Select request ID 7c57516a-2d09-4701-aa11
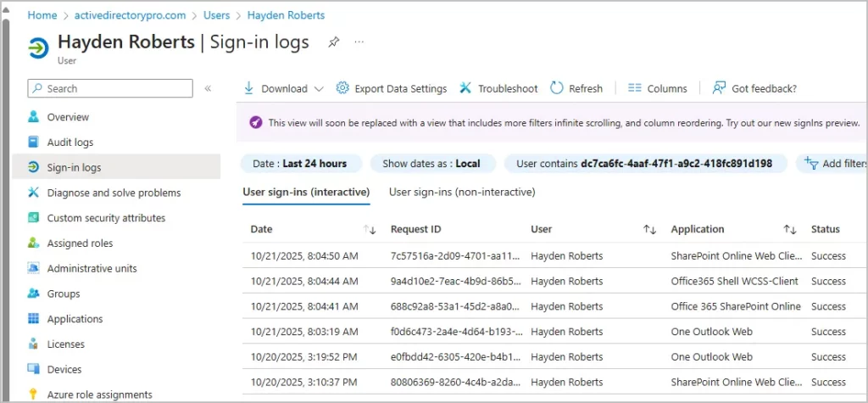The height and width of the screenshot is (403, 868). pos(455,256)
